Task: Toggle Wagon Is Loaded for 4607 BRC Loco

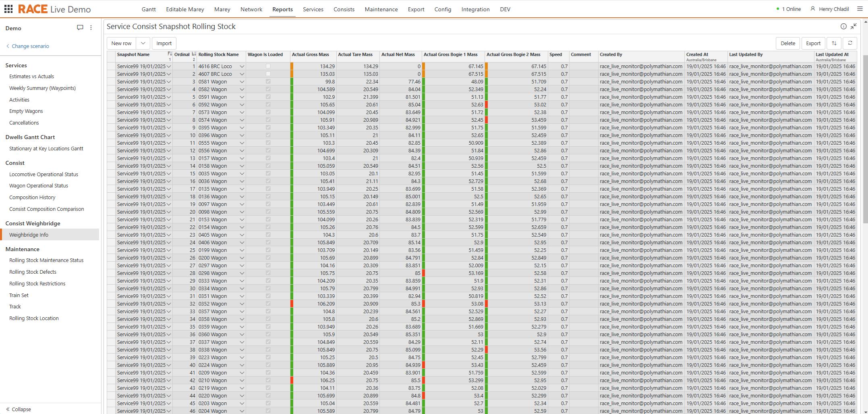Action: coord(268,74)
